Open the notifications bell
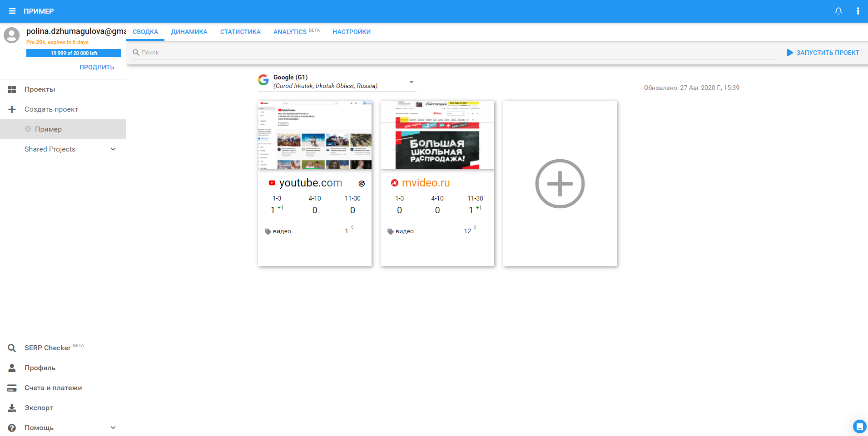The width and height of the screenshot is (868, 436). coord(838,11)
